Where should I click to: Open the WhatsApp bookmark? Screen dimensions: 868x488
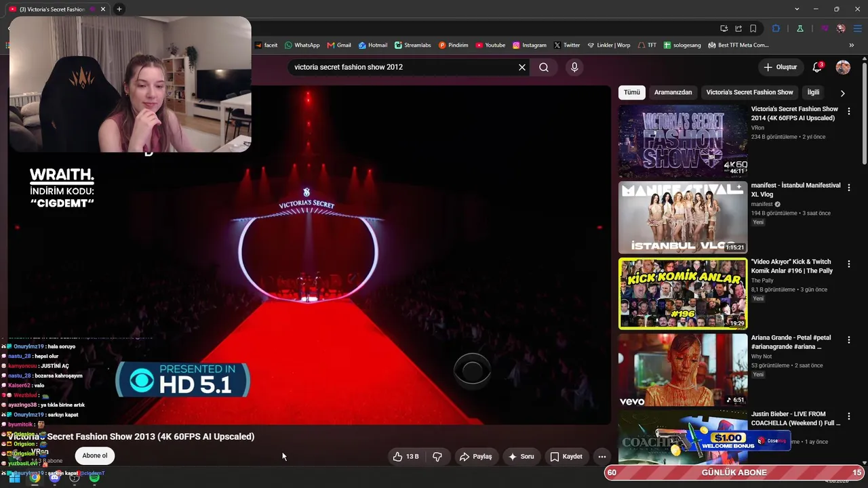tap(302, 45)
